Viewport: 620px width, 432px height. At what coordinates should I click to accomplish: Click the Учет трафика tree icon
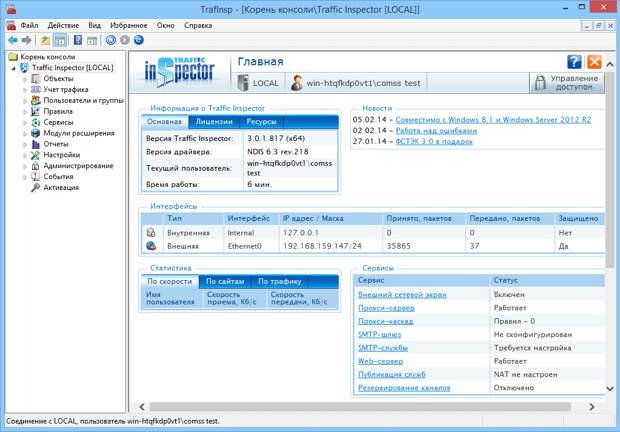coord(36,89)
